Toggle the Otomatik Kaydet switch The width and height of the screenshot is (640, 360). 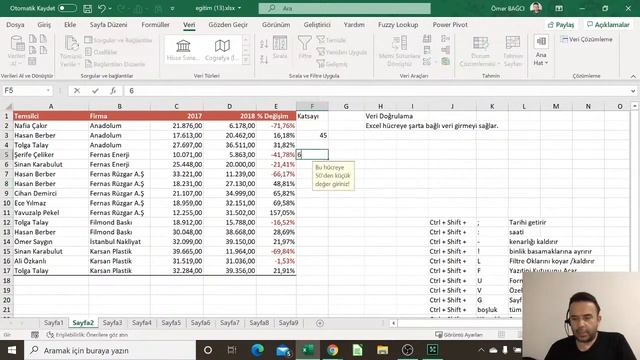coord(67,8)
